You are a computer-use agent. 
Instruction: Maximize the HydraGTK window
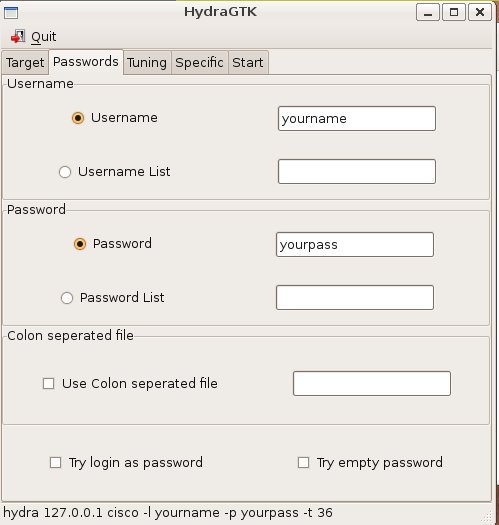pos(454,12)
